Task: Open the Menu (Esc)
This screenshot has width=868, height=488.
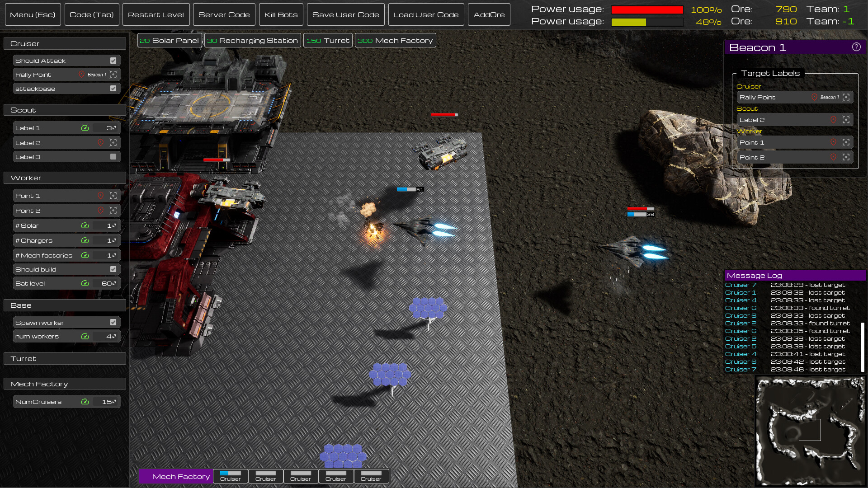Action: 33,14
